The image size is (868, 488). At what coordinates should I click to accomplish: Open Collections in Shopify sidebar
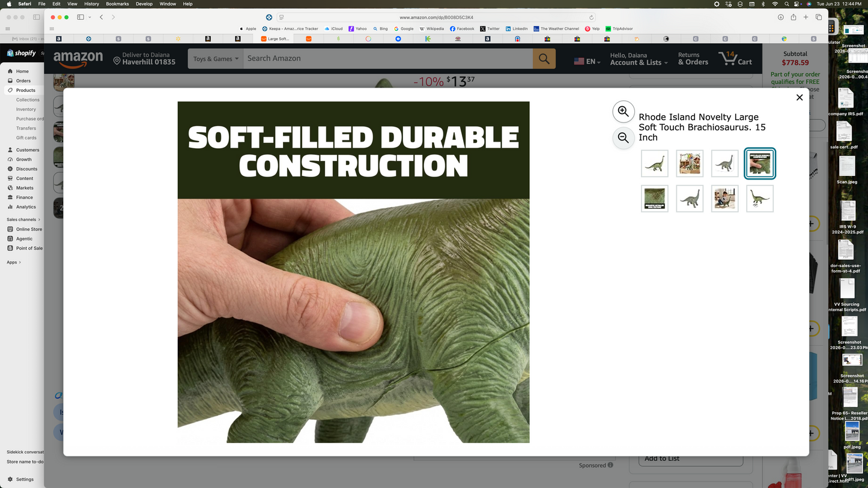(x=28, y=100)
